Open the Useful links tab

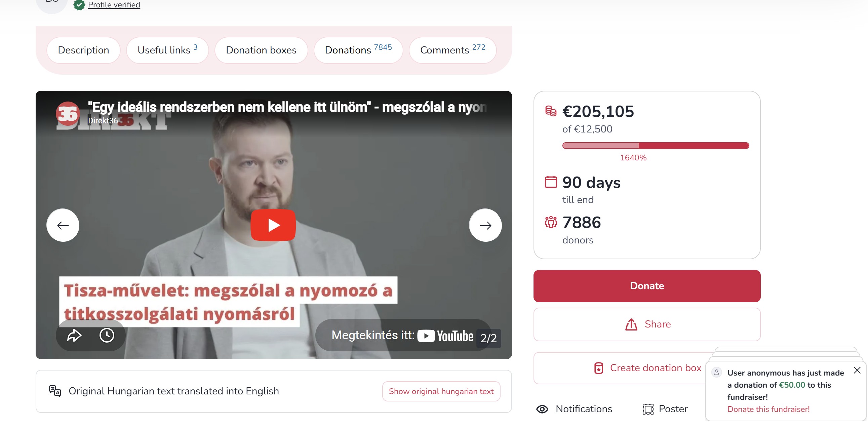click(167, 50)
